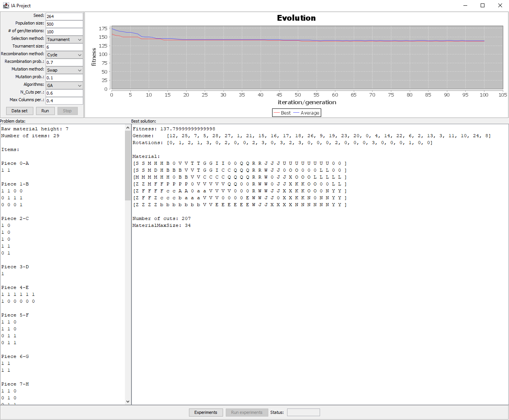Click the 'Piece 5-F' heading
Viewport: 509px width, 420px height.
15,315
